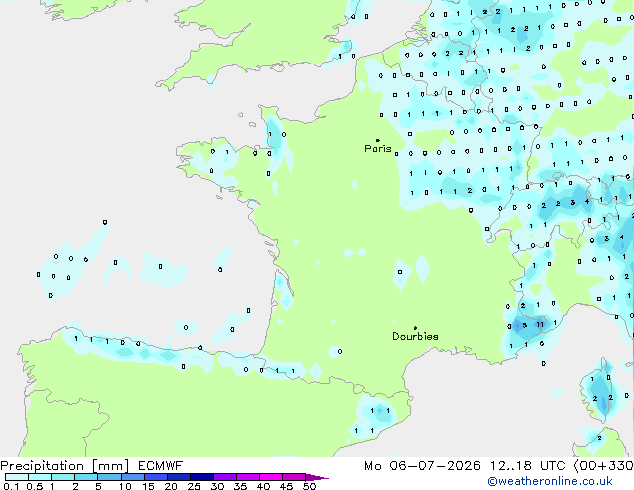Click the legend scale value "50"
This screenshot has width=634, height=490.
(x=309, y=486)
